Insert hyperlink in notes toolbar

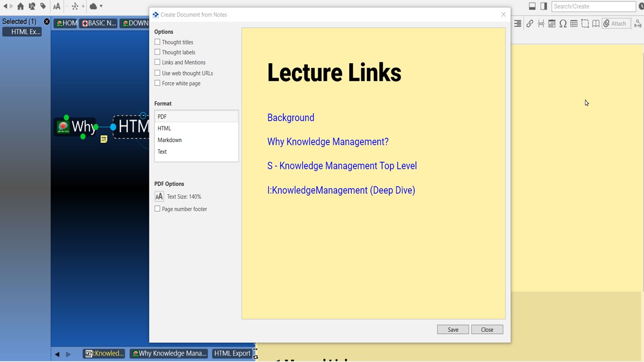530,24
